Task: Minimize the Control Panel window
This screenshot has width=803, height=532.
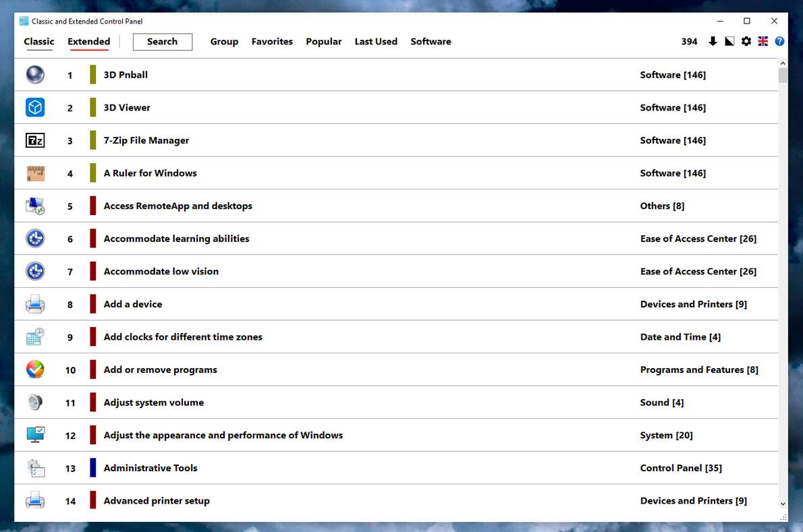Action: [720, 21]
